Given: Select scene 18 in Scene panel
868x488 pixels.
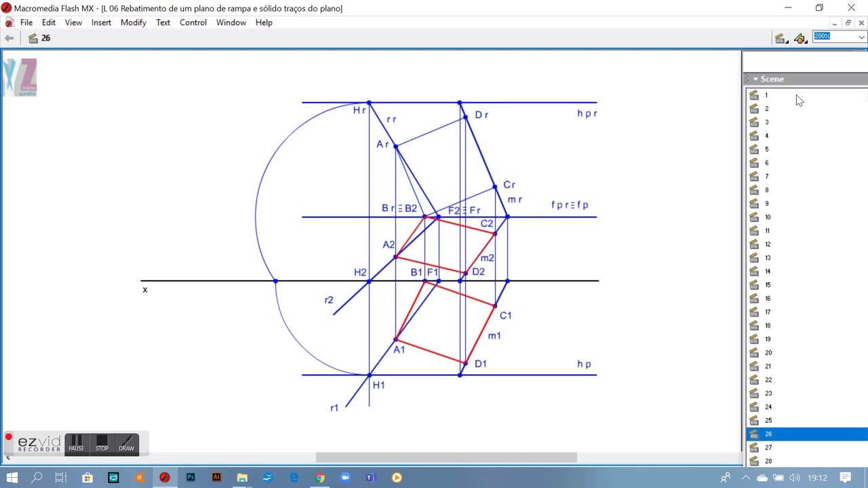Looking at the screenshot, I should click(x=807, y=325).
